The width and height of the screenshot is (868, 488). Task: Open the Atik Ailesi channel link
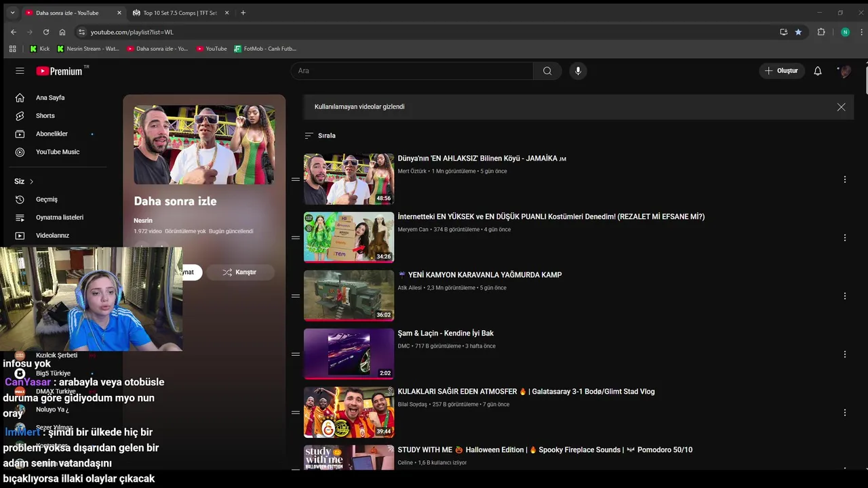(410, 288)
